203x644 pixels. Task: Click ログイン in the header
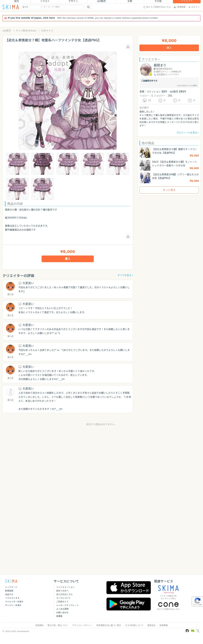194,7
